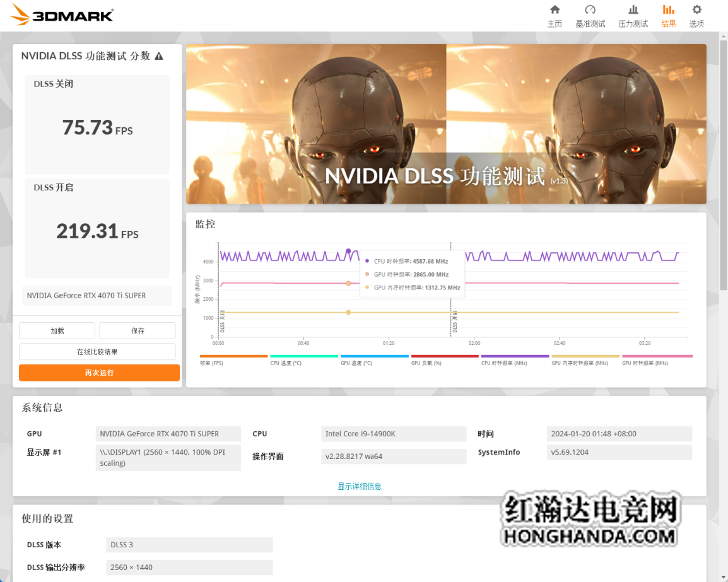The height and width of the screenshot is (582, 728).
Task: Toggle the GPU 时钟频率 (MHz) legend series
Action: click(657, 360)
